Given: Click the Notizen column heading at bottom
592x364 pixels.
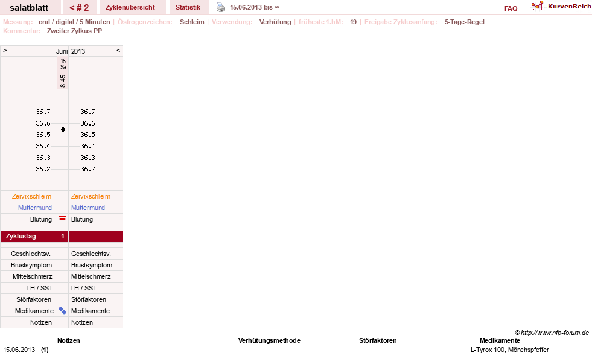Looking at the screenshot, I should [68, 340].
